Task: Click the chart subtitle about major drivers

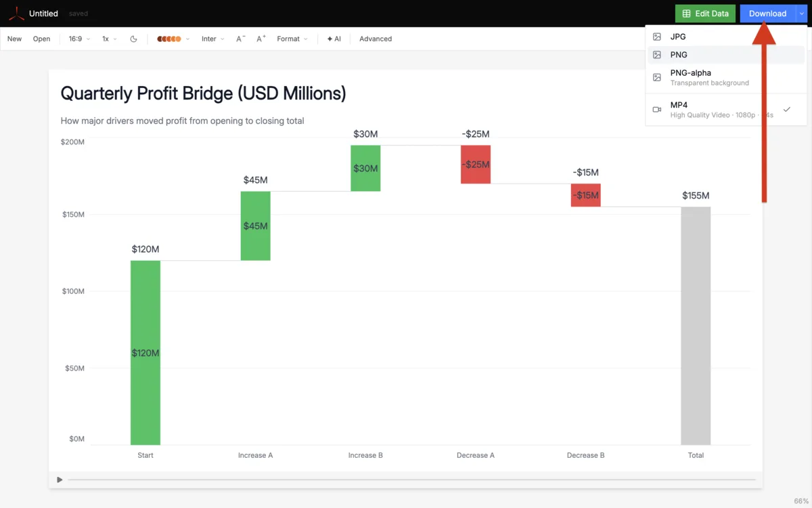Action: pyautogui.click(x=183, y=121)
